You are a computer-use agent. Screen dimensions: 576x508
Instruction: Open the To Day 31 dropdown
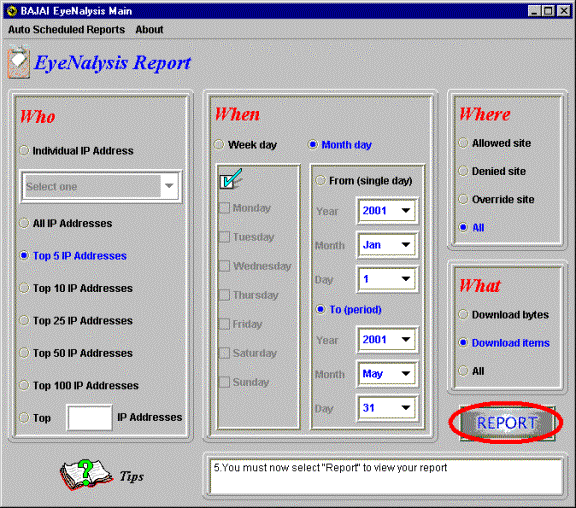coord(387,408)
